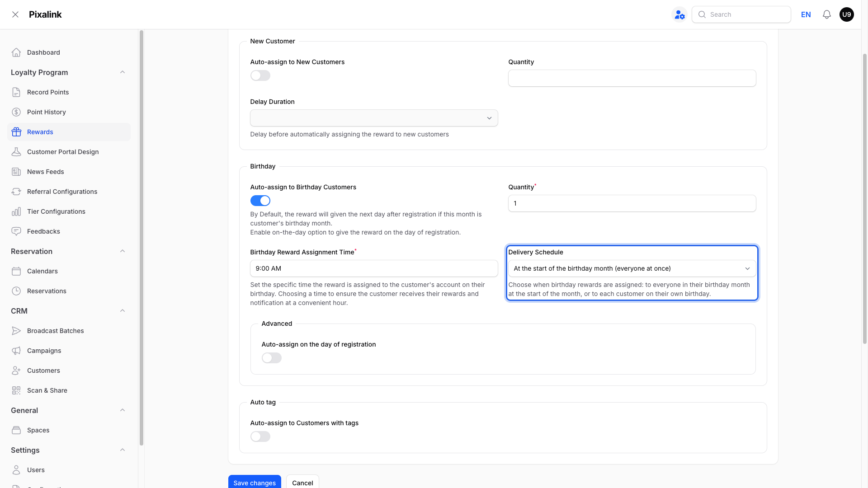This screenshot has height=488, width=868.
Task: Click the Search field in header
Action: 741,14
